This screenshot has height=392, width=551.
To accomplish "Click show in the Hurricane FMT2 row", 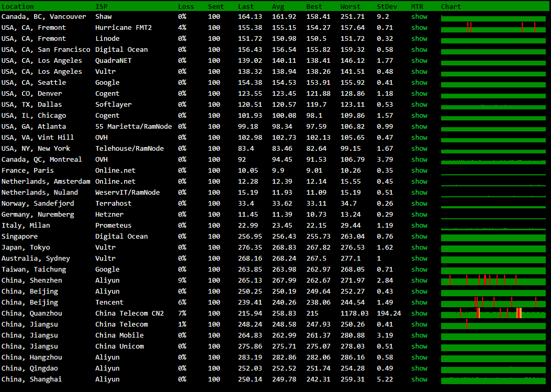I will point(419,28).
